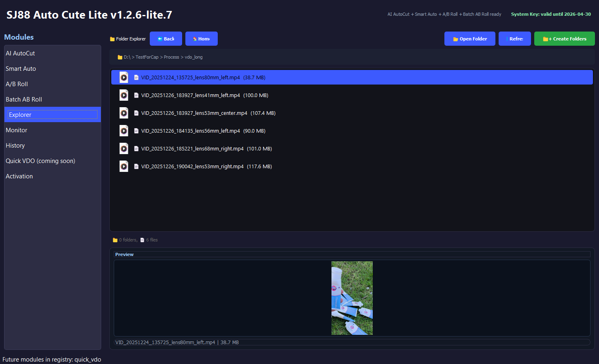Click the play icon beside VID_20251226_190042_lens53mm_right.mp4
599x364 pixels.
point(124,166)
